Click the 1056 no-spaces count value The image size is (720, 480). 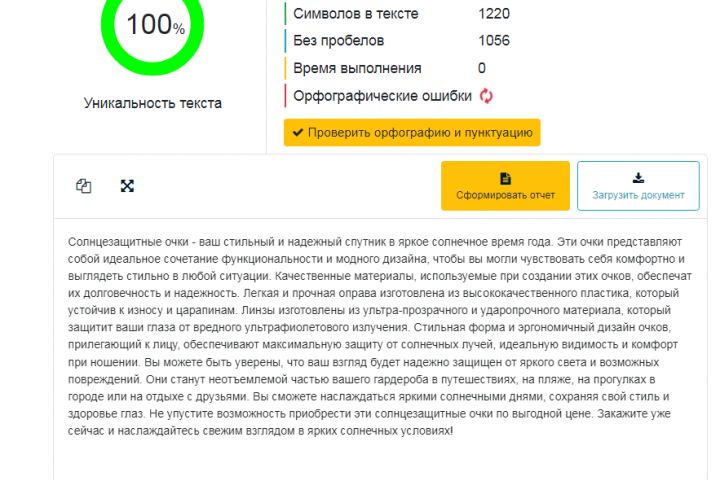[494, 41]
